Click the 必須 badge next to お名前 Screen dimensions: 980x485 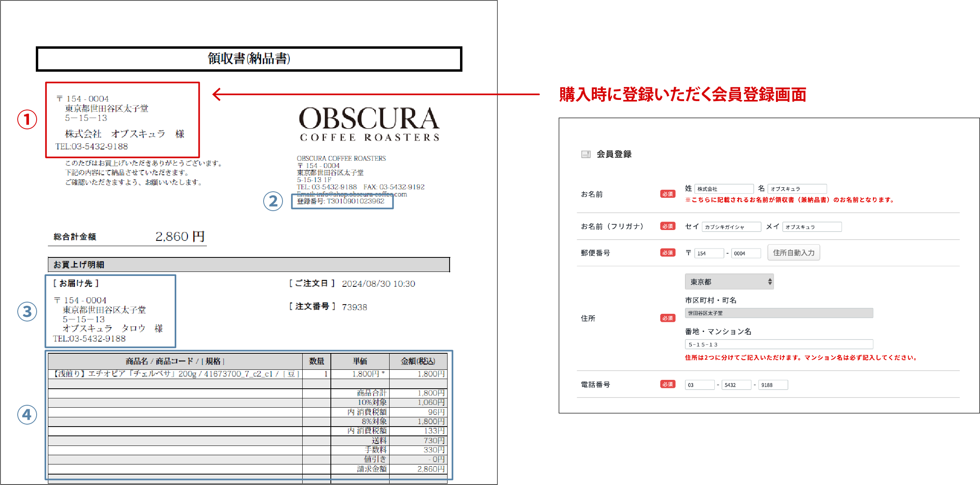pyautogui.click(x=668, y=194)
